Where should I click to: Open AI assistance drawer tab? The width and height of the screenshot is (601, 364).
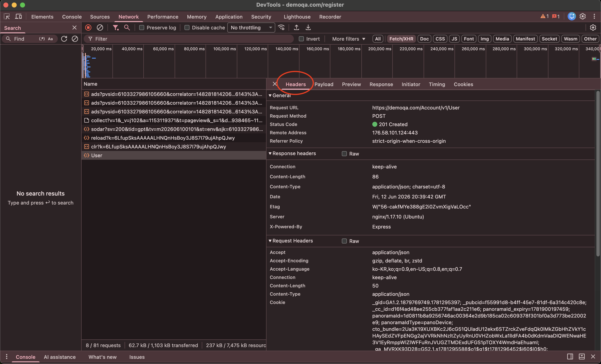pos(60,357)
